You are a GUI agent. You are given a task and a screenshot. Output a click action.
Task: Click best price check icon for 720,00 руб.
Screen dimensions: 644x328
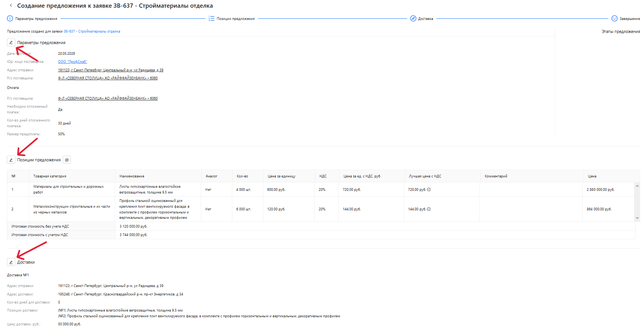click(429, 190)
